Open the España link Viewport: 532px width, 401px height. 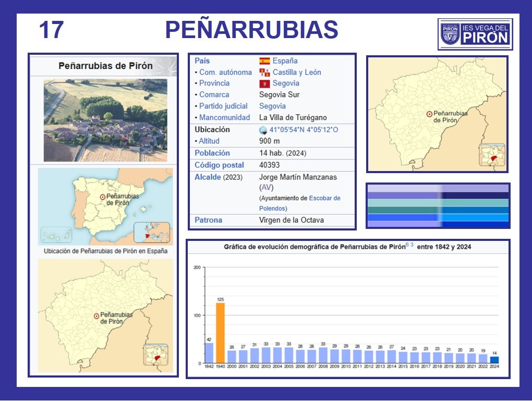(x=285, y=61)
